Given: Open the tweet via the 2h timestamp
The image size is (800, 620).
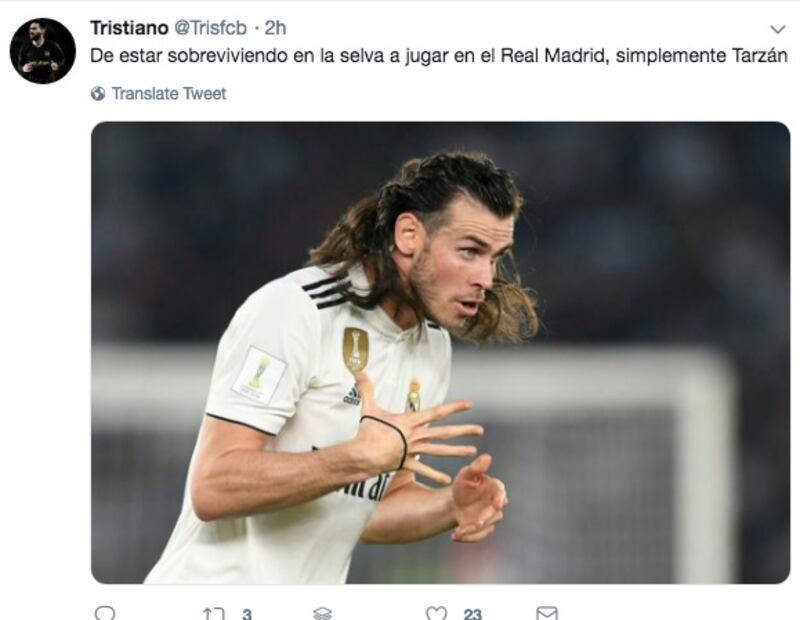Looking at the screenshot, I should coord(276,28).
